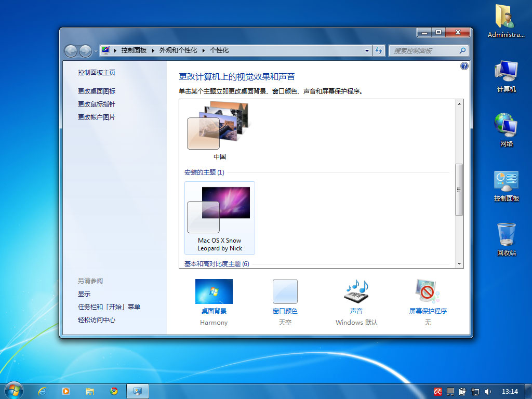
Task: Open the sounds keyboard icon
Action: [x=356, y=291]
